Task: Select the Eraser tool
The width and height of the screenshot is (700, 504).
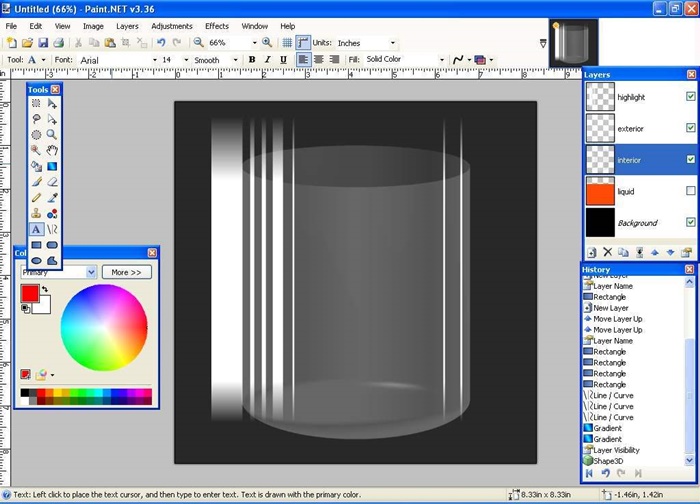Action: click(x=52, y=182)
